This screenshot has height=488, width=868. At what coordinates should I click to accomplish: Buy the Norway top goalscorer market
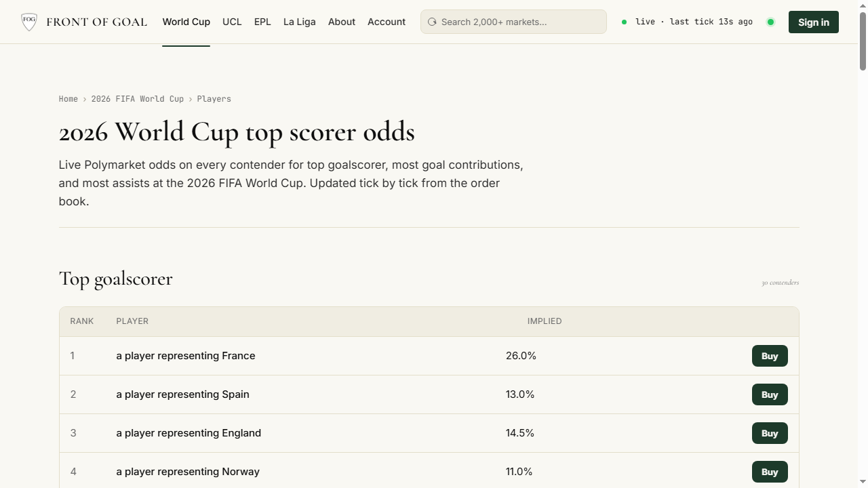(x=770, y=472)
